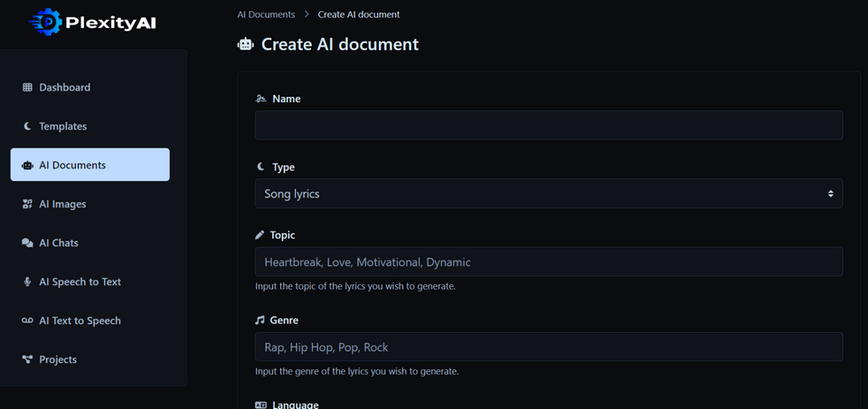Click the Genre input field
Screen dimensions: 868x409
(x=548, y=347)
